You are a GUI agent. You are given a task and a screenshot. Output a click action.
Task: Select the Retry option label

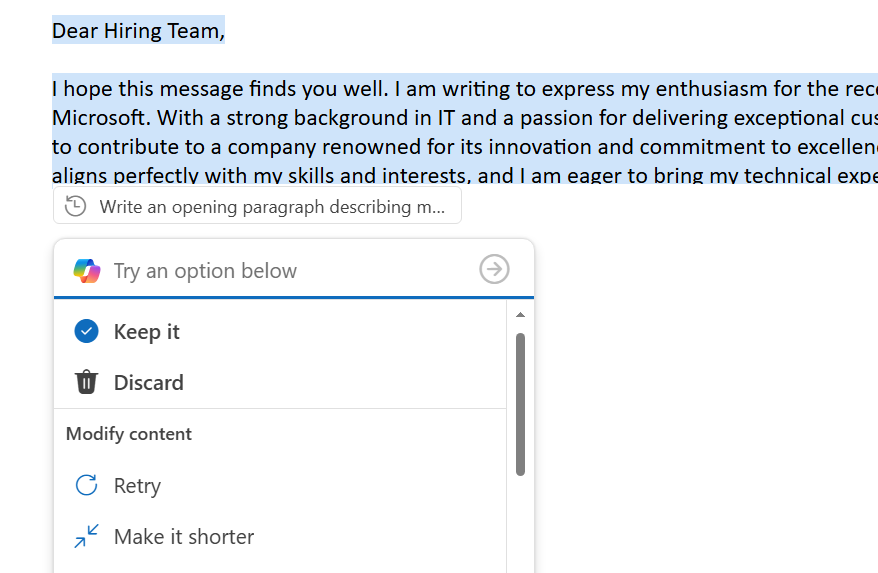[x=137, y=486]
